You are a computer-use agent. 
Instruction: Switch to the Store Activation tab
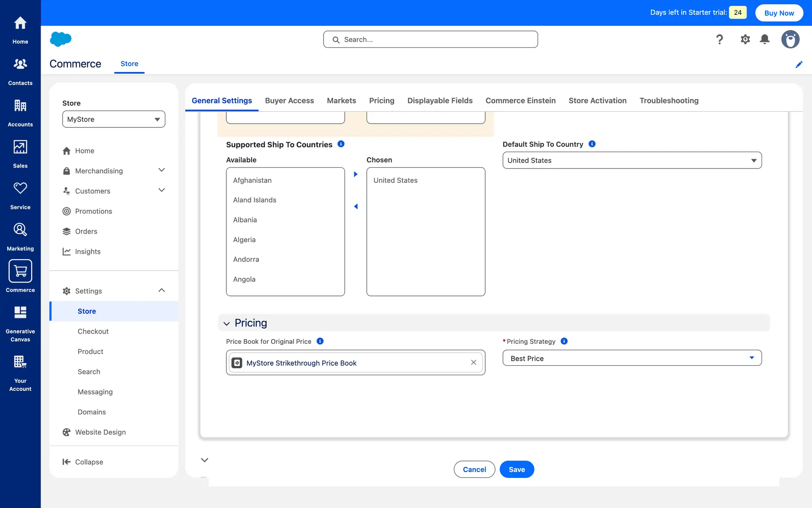597,101
